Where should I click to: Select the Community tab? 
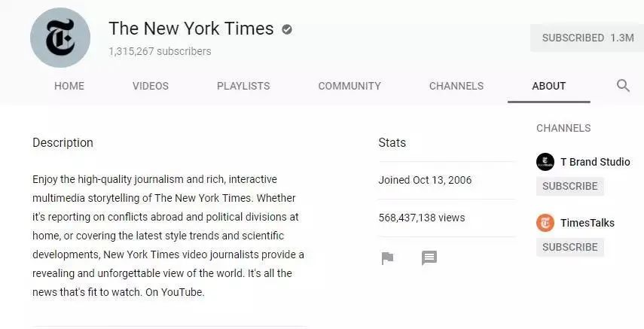tap(349, 86)
